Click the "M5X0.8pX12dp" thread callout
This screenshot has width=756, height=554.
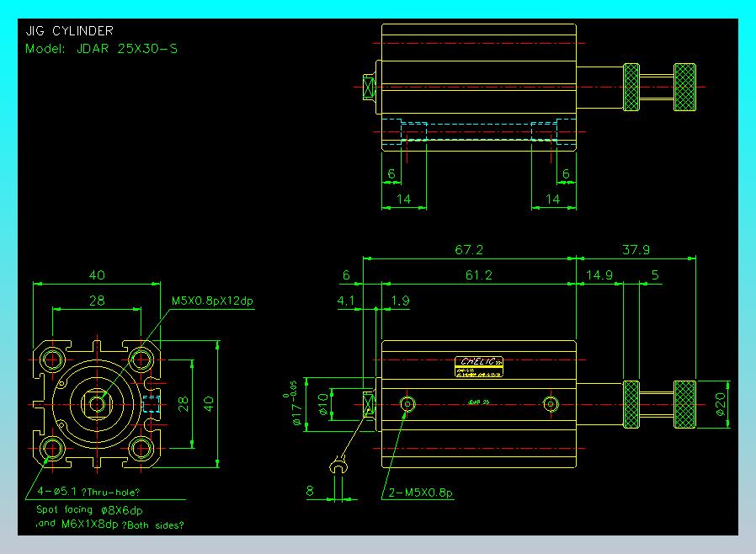pyautogui.click(x=212, y=301)
